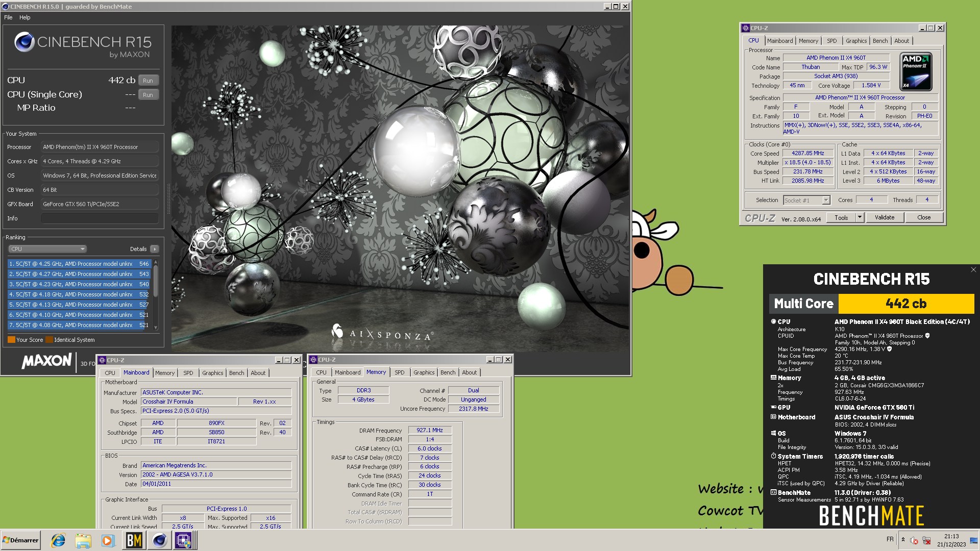980x551 pixels.
Task: Click the Cinebench title bar app icon
Action: click(5, 6)
